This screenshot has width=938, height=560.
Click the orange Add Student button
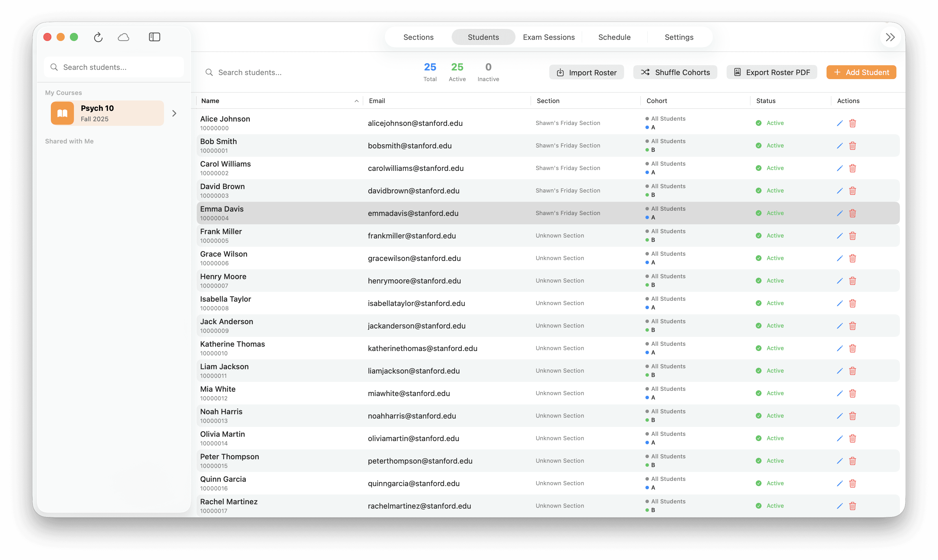coord(861,72)
